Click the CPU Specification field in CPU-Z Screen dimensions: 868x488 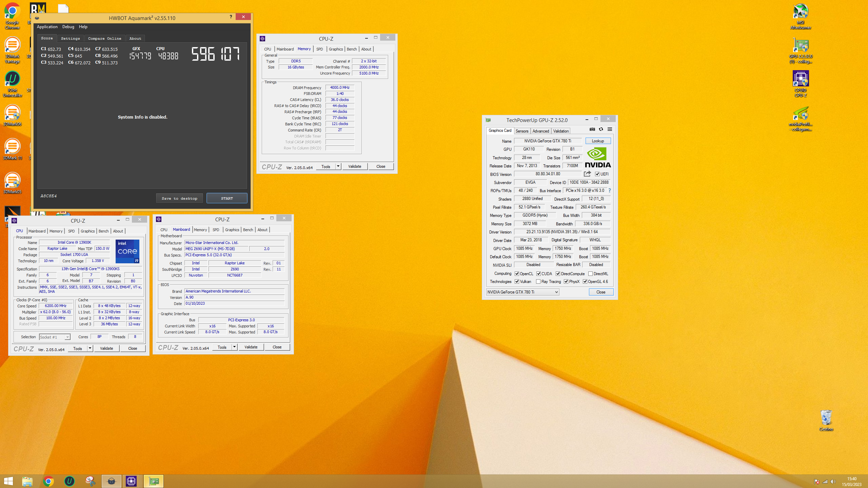click(x=90, y=269)
